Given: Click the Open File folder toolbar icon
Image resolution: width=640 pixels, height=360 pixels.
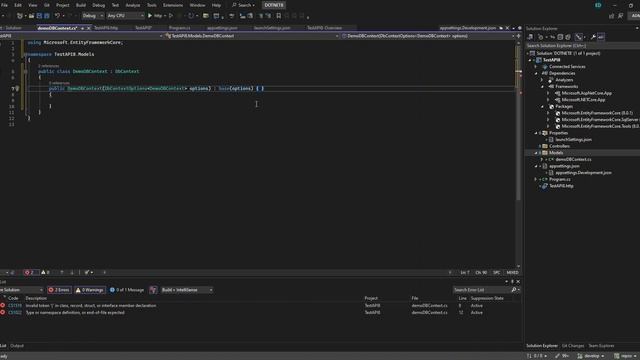Looking at the screenshot, I should tap(31, 16).
